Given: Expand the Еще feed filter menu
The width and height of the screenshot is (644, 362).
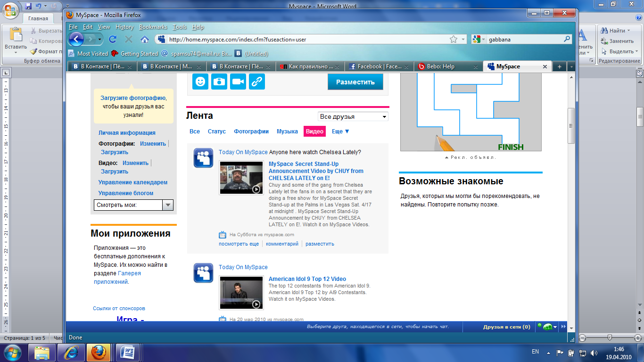Looking at the screenshot, I should click(x=340, y=132).
